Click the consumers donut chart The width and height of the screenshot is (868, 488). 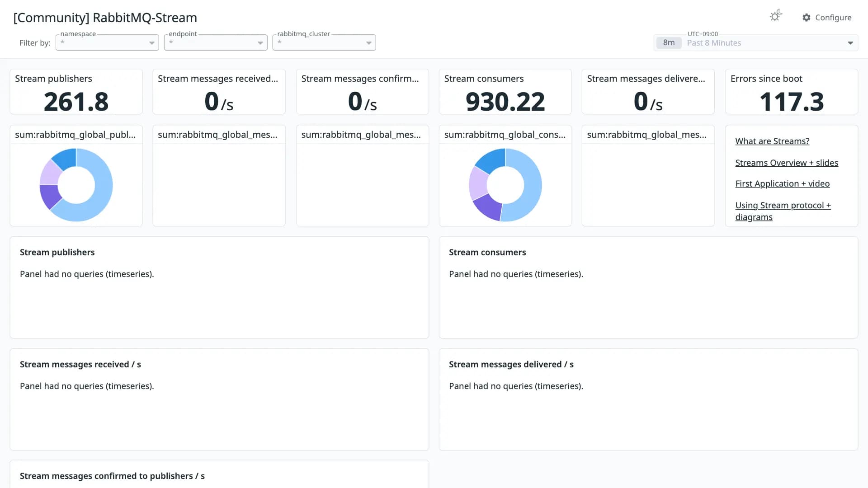(505, 185)
